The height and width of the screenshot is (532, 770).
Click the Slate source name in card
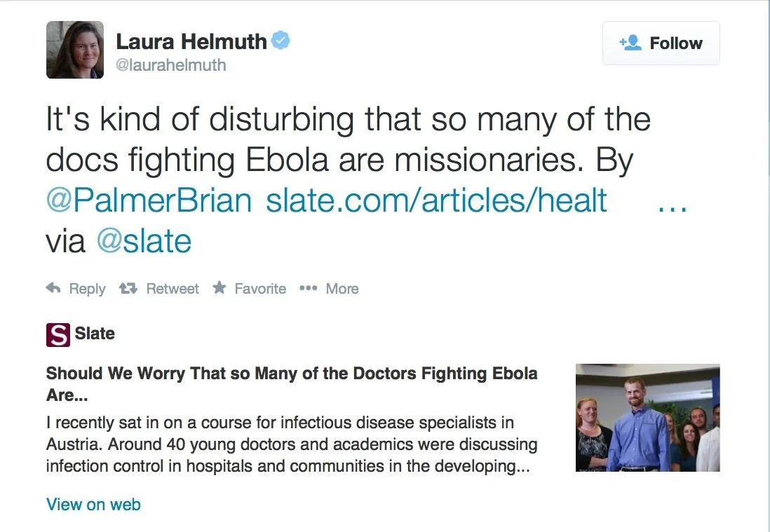[95, 334]
